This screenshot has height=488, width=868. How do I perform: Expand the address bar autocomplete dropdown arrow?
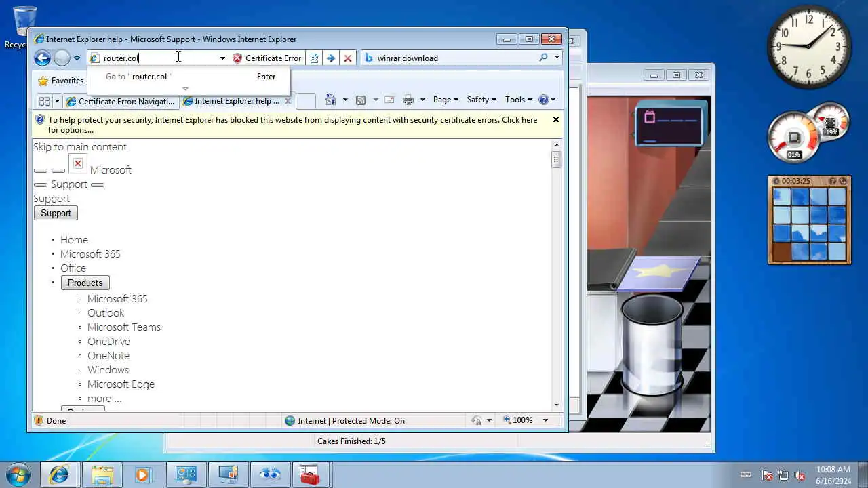click(222, 58)
